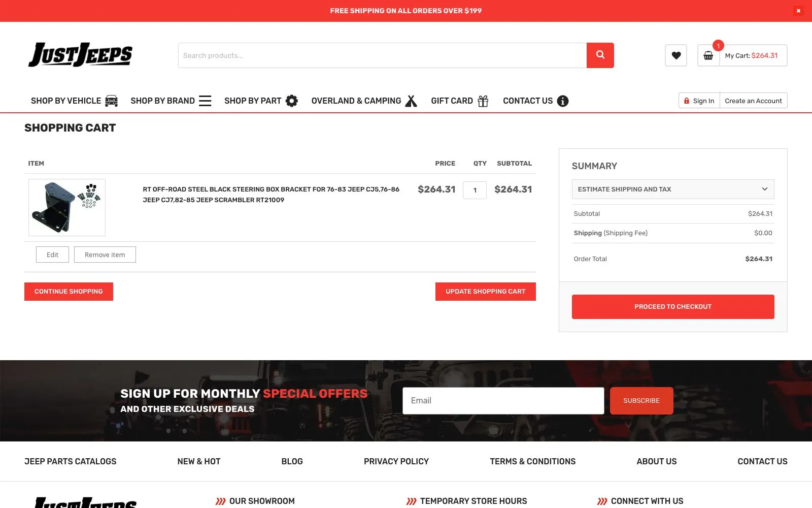This screenshot has width=812, height=508.
Task: Open the RT Off-Road steering box bracket title
Action: (271, 195)
